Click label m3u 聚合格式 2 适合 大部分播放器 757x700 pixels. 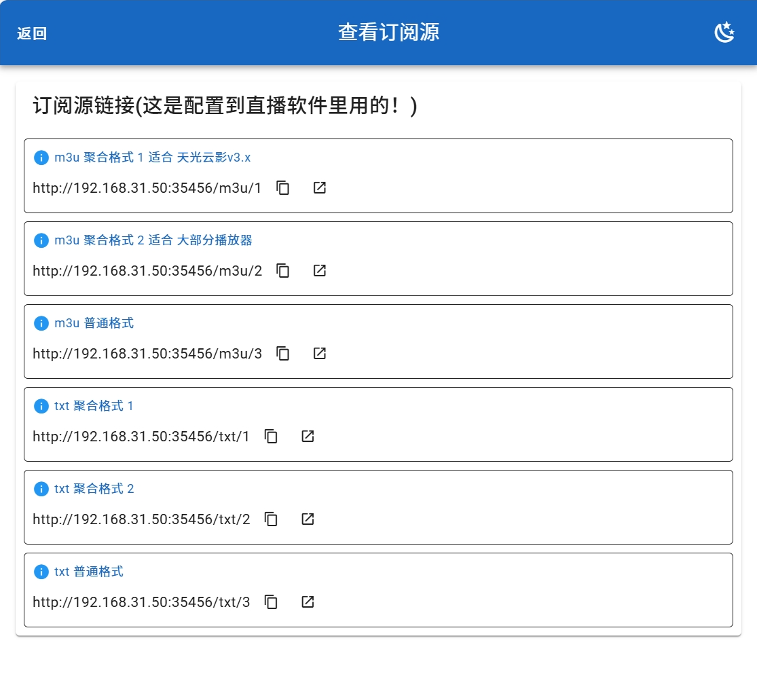(153, 240)
